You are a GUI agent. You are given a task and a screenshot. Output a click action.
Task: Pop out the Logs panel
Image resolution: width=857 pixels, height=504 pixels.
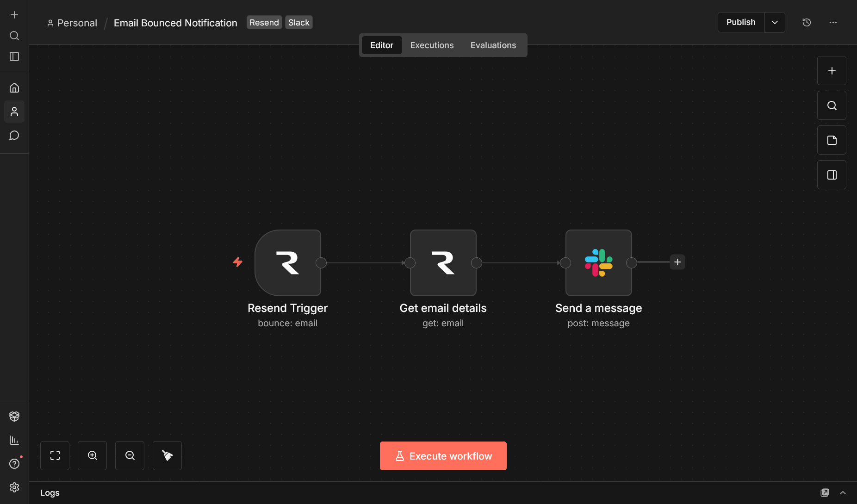pos(826,492)
